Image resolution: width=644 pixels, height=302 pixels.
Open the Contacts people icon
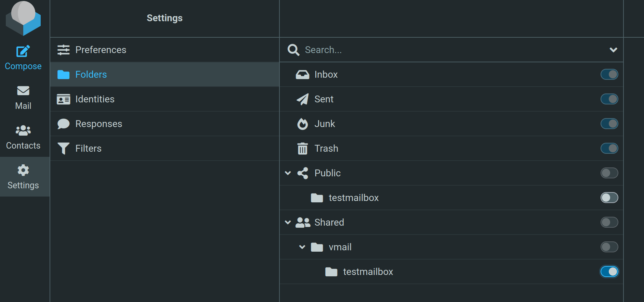click(x=23, y=130)
